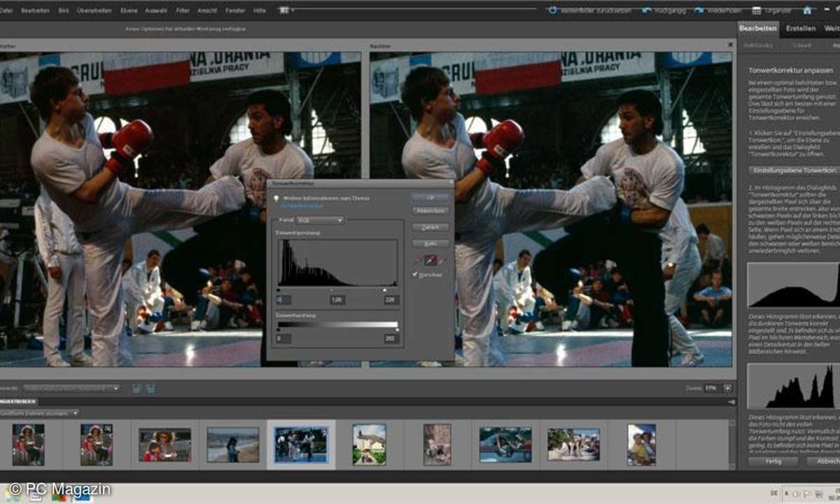The width and height of the screenshot is (840, 504).
Task: Click the highlight input field showing 228
Action: pyautogui.click(x=391, y=300)
